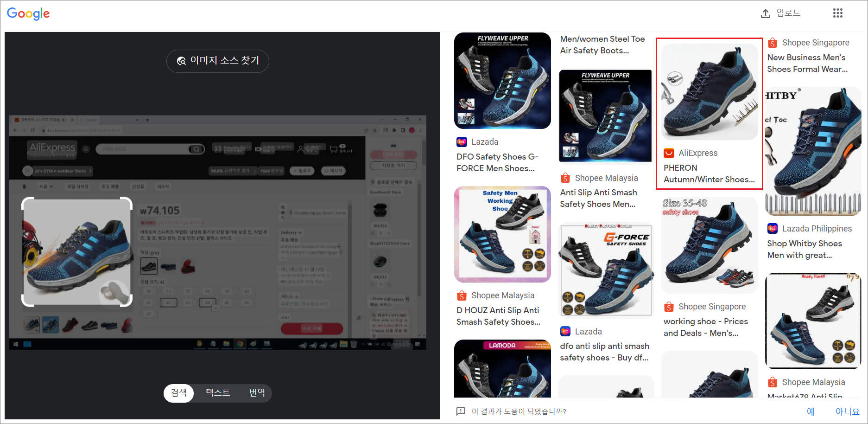Open DFO Safety Shoes G-FORCE Men Shoes link
This screenshot has height=424, width=868.
click(497, 162)
